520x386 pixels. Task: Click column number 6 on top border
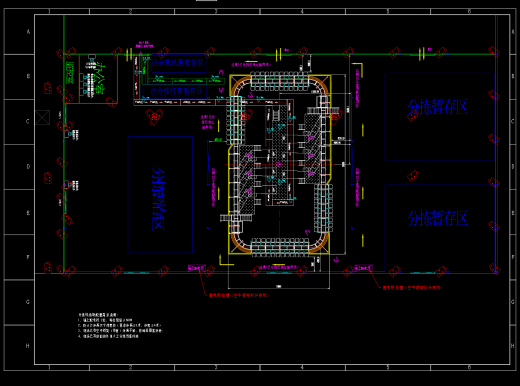[x=469, y=11]
